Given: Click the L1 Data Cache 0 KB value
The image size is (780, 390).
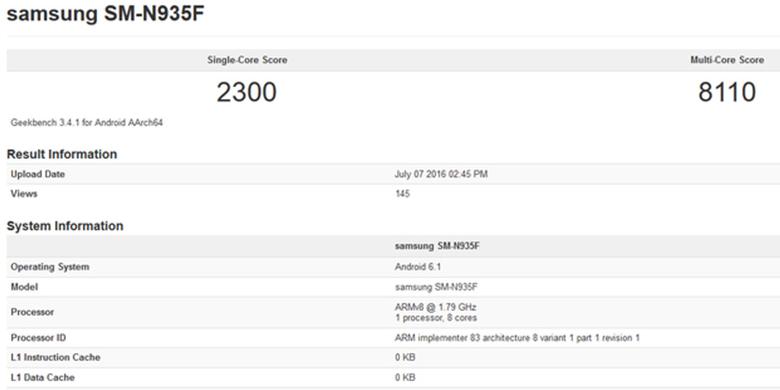Looking at the screenshot, I should click(405, 378).
